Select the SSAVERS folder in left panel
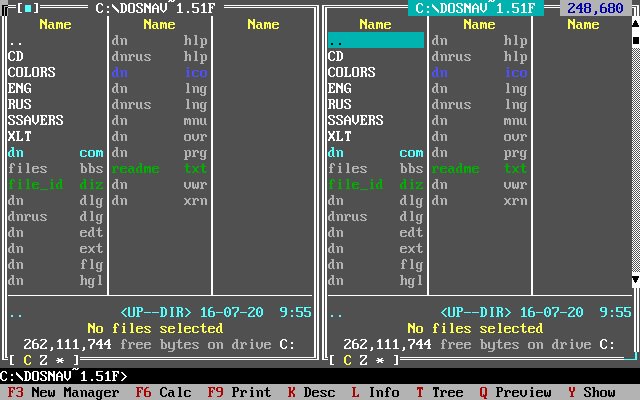 tap(56, 120)
